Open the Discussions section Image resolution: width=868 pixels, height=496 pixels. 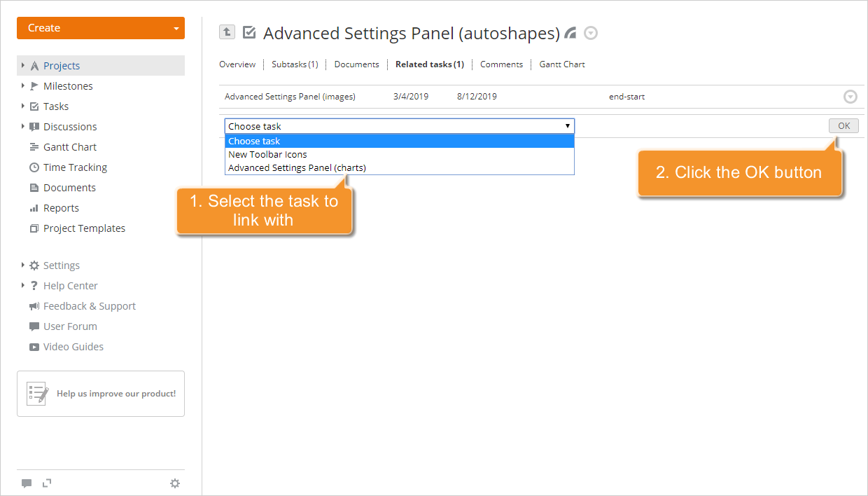[70, 126]
